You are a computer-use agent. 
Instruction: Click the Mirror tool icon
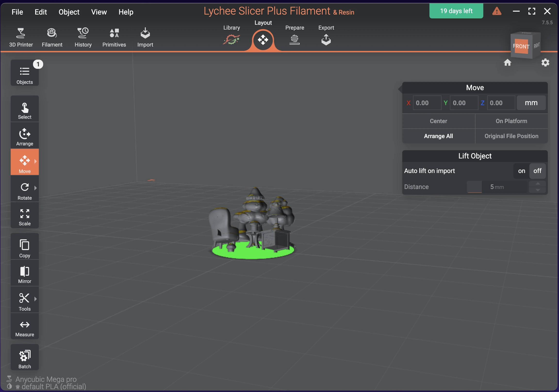pos(25,274)
